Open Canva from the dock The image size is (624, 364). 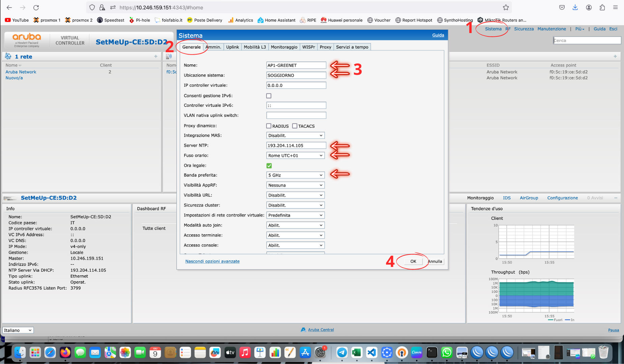(417, 353)
